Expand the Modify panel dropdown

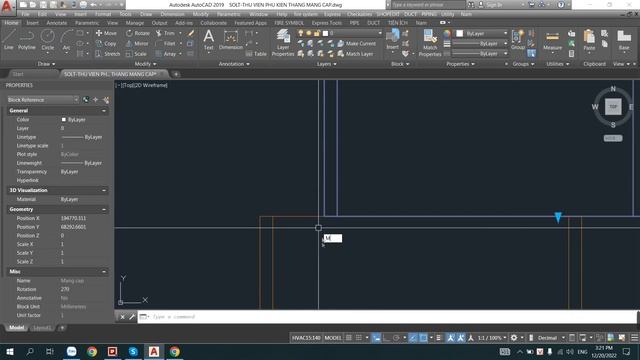pos(145,64)
